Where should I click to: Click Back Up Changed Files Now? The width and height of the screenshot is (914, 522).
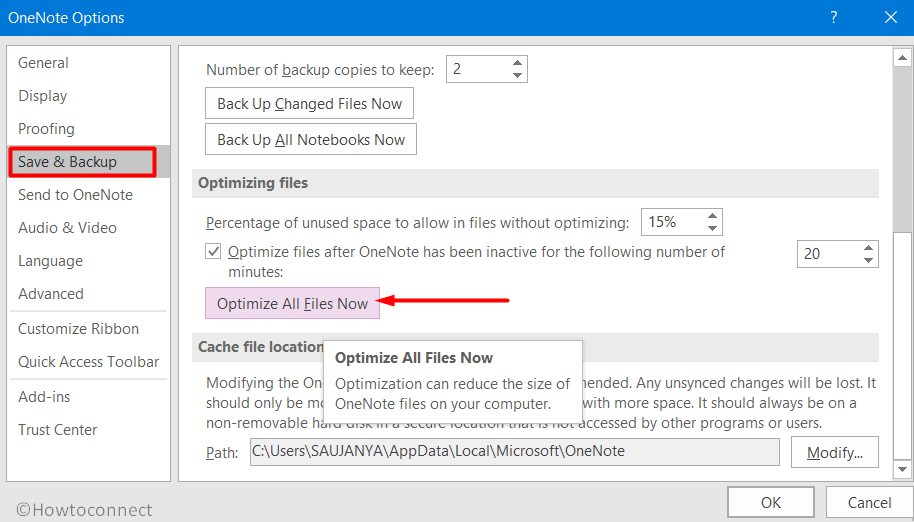pos(310,104)
